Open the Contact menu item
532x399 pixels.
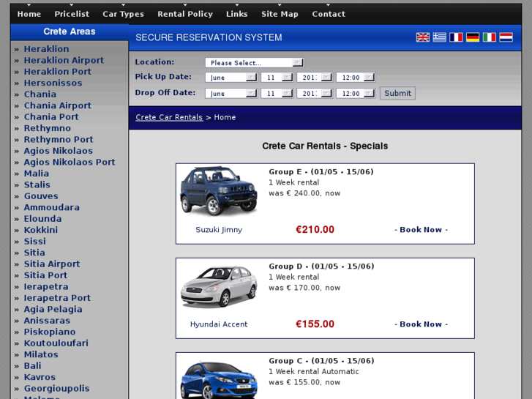click(x=329, y=14)
